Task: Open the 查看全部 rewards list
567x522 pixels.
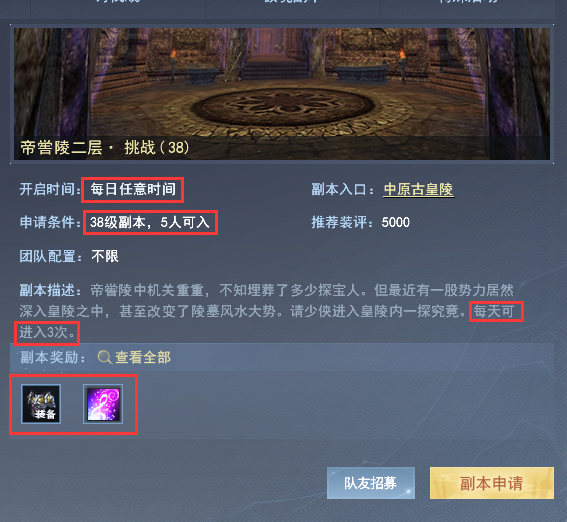Action: (143, 358)
